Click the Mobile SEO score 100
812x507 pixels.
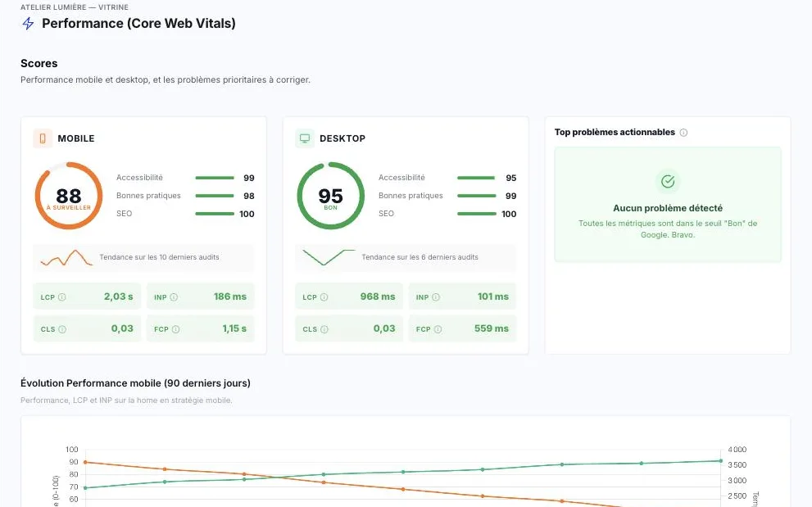click(x=247, y=214)
